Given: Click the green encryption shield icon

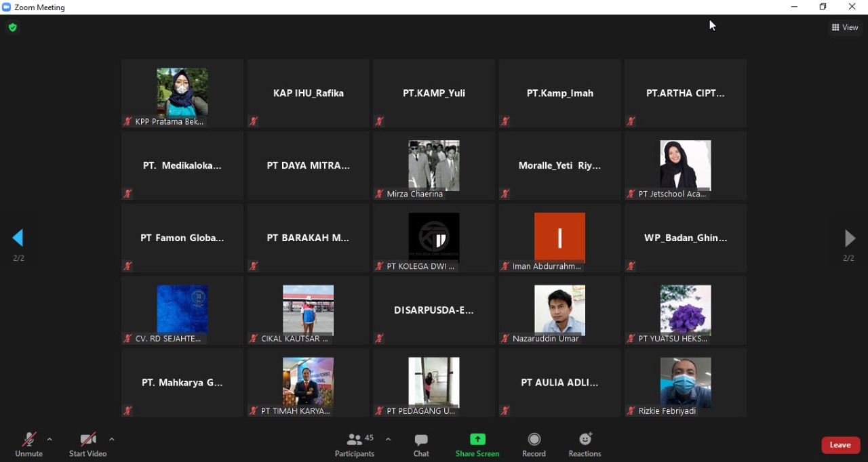Looking at the screenshot, I should click(x=13, y=28).
